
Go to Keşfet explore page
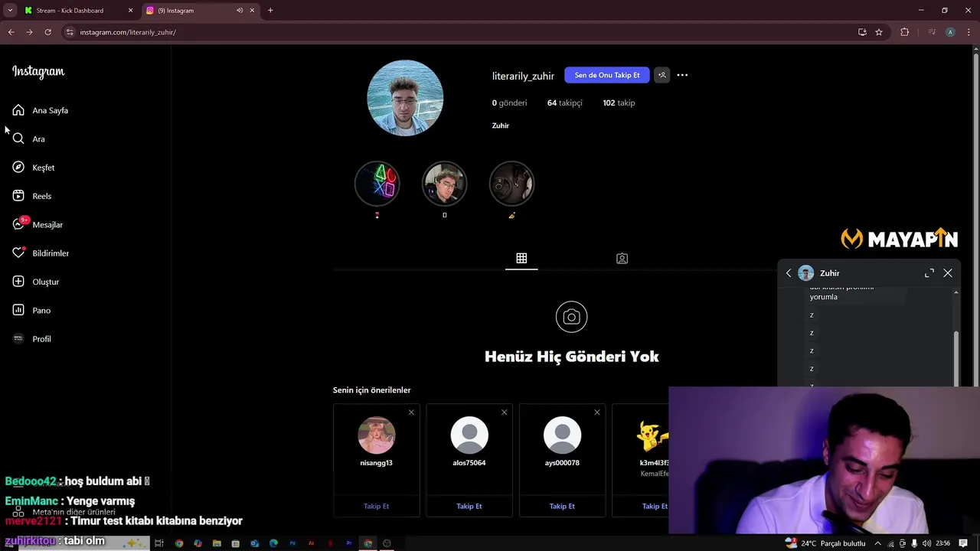click(34, 168)
